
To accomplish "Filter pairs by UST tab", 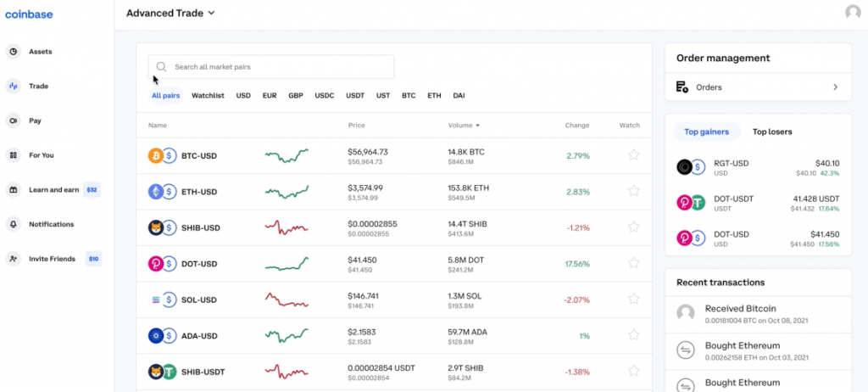I will 383,95.
